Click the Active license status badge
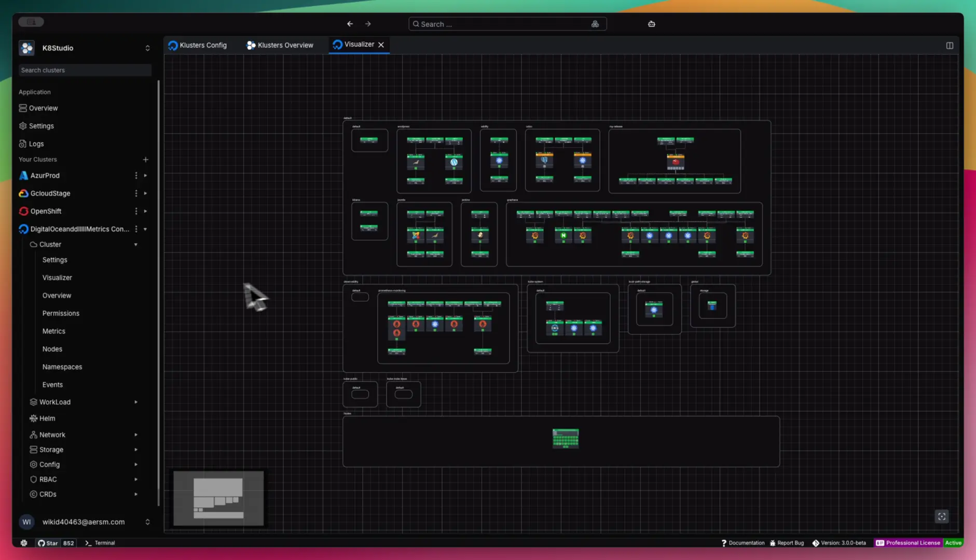This screenshot has width=976, height=560. (954, 543)
